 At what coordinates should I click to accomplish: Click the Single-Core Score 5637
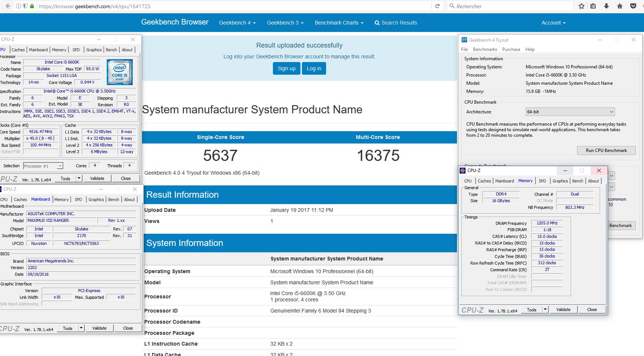(x=220, y=155)
